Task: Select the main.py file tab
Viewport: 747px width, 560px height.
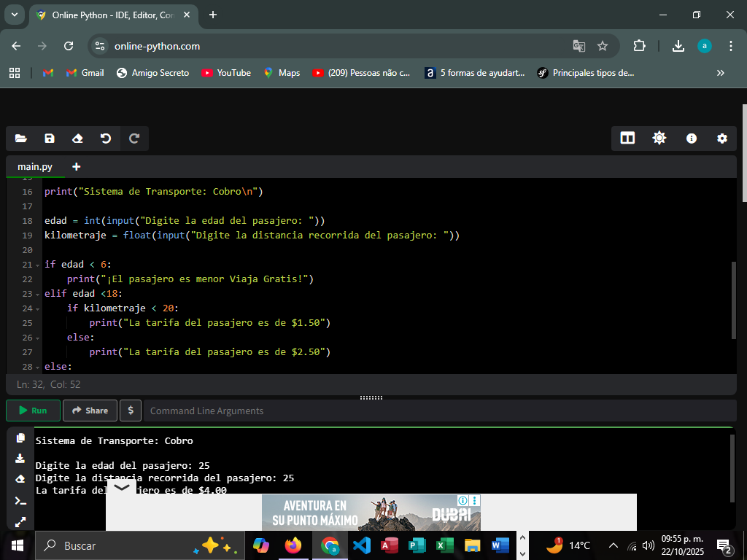Action: click(x=35, y=167)
